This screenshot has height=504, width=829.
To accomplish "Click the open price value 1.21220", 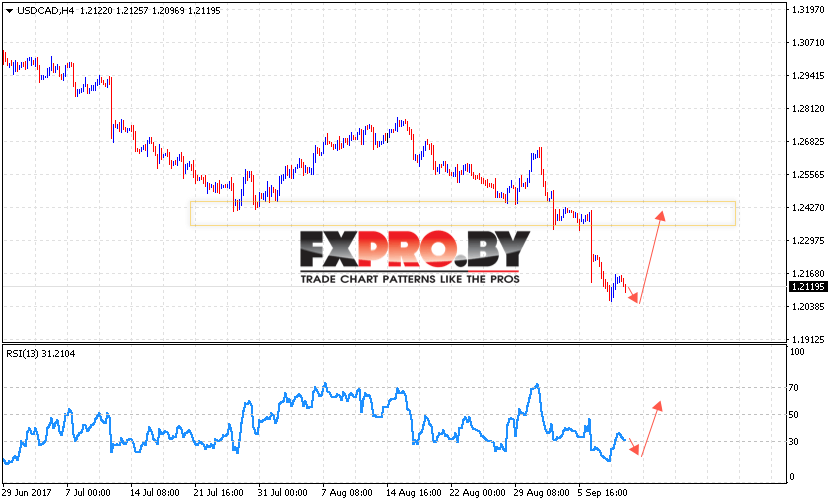I will tap(96, 11).
